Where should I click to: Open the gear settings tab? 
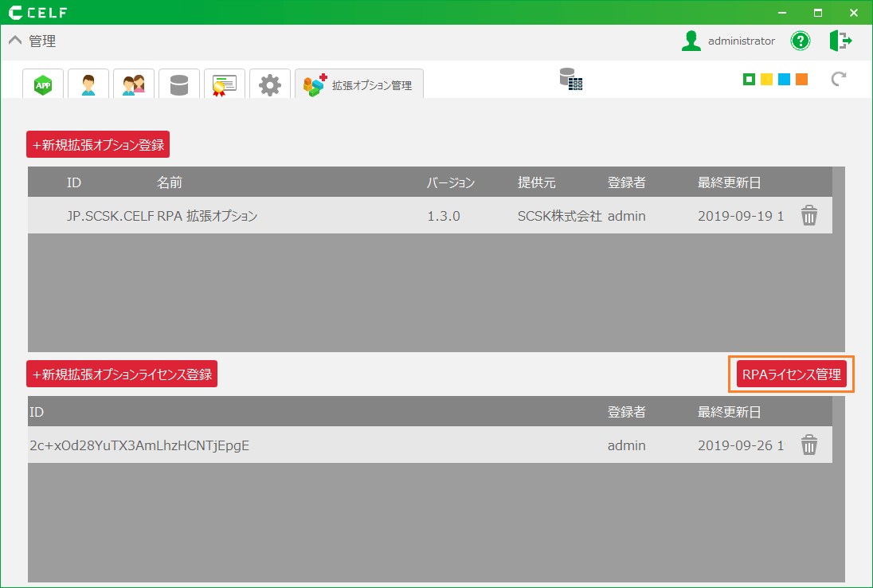point(270,84)
